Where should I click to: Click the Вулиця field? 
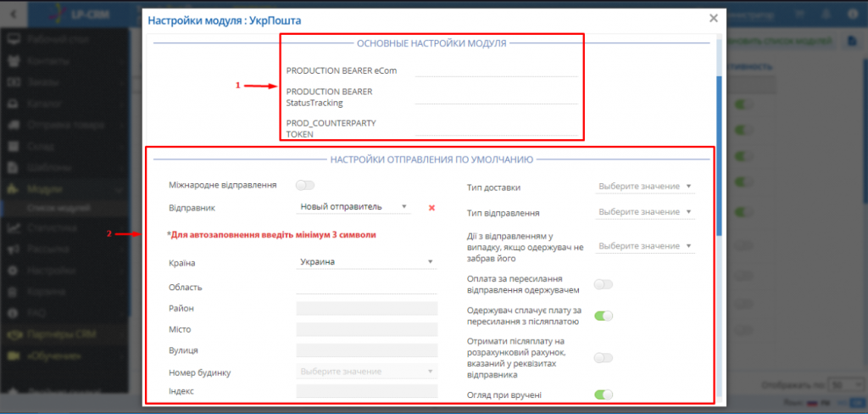(x=367, y=350)
